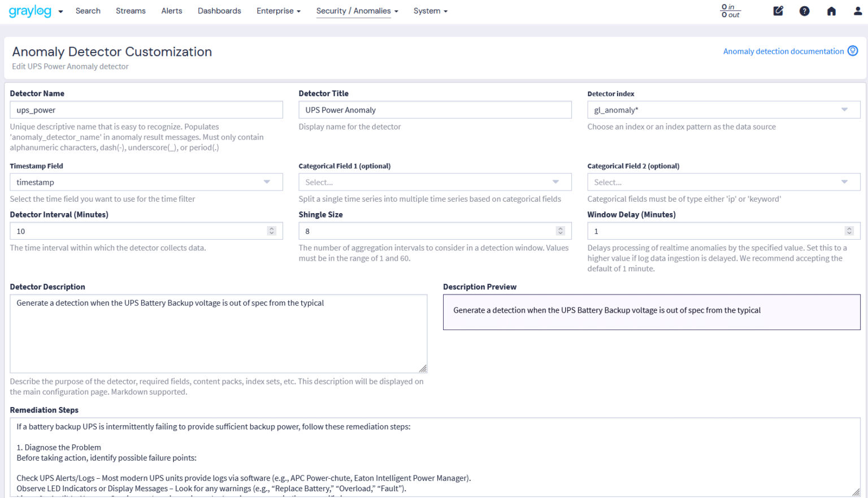Open the Enterprise menu
The width and height of the screenshot is (868, 498).
pos(278,11)
